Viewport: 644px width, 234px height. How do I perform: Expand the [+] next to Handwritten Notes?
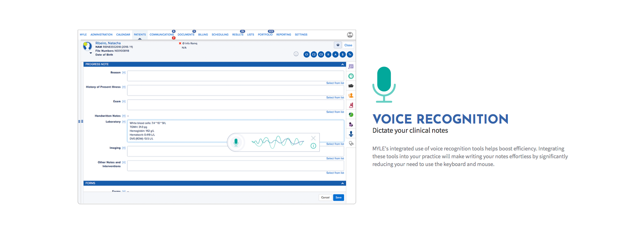[124, 116]
